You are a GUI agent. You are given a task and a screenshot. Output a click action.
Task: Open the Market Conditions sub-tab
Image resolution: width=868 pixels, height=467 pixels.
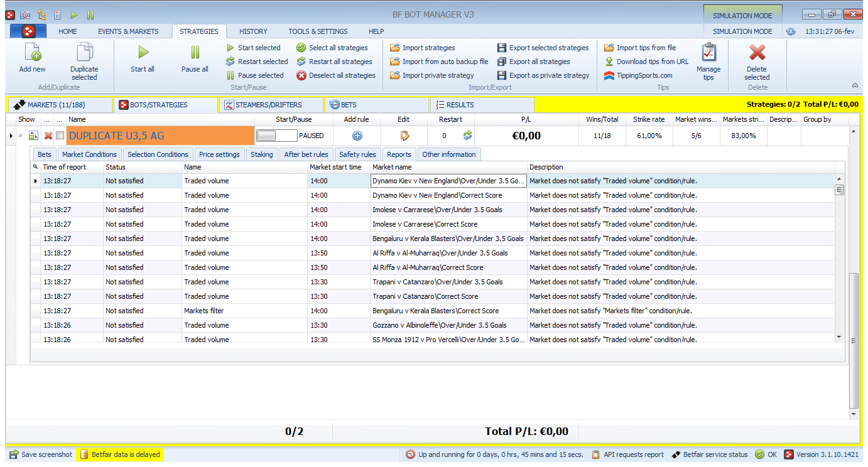coord(89,154)
